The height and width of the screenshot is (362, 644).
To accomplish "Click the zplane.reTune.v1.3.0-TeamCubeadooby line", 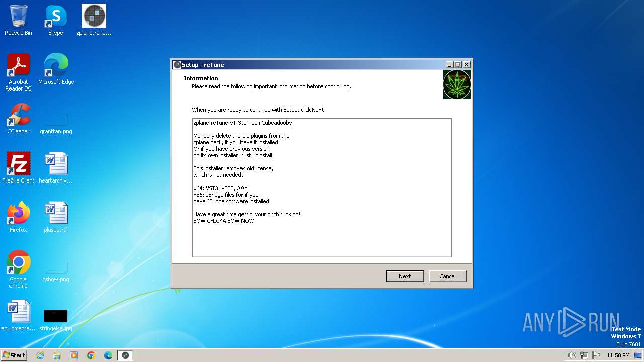I will coord(243,123).
